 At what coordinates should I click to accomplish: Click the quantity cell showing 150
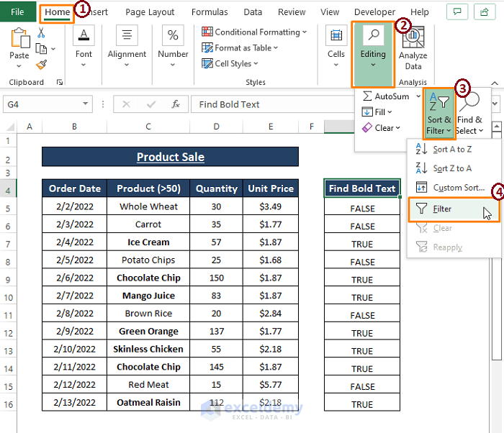(x=216, y=278)
